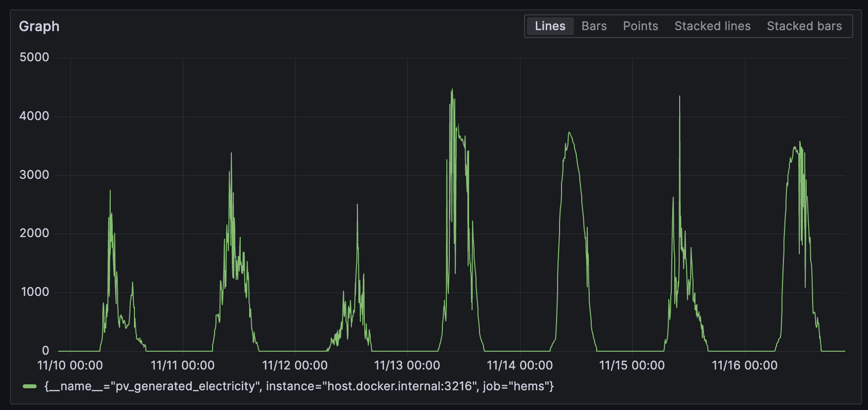Click the Graph panel title
Screen dimensions: 868x410
39,26
